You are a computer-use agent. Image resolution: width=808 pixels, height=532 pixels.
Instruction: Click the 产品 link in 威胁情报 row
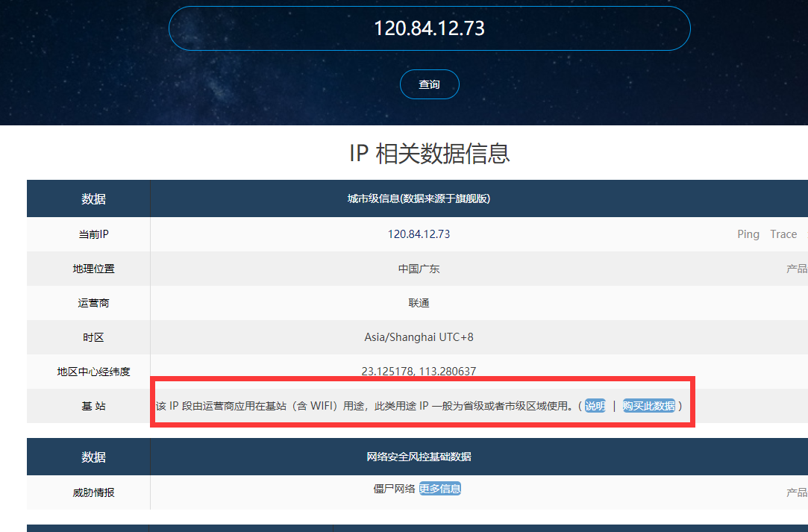pyautogui.click(x=797, y=492)
